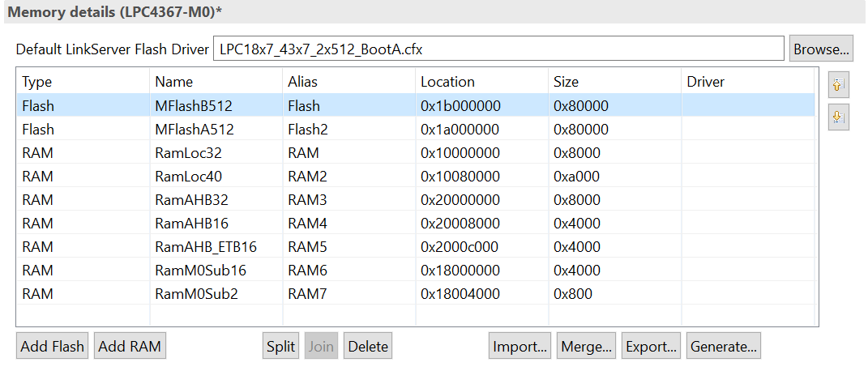This screenshot has height=371, width=868.
Task: Generate memory configuration from Generate button
Action: pyautogui.click(x=724, y=346)
